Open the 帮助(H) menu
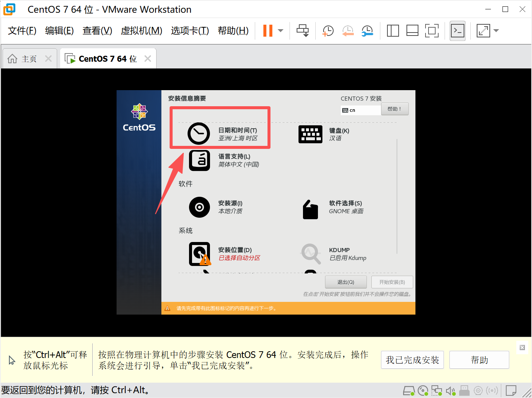 233,31
